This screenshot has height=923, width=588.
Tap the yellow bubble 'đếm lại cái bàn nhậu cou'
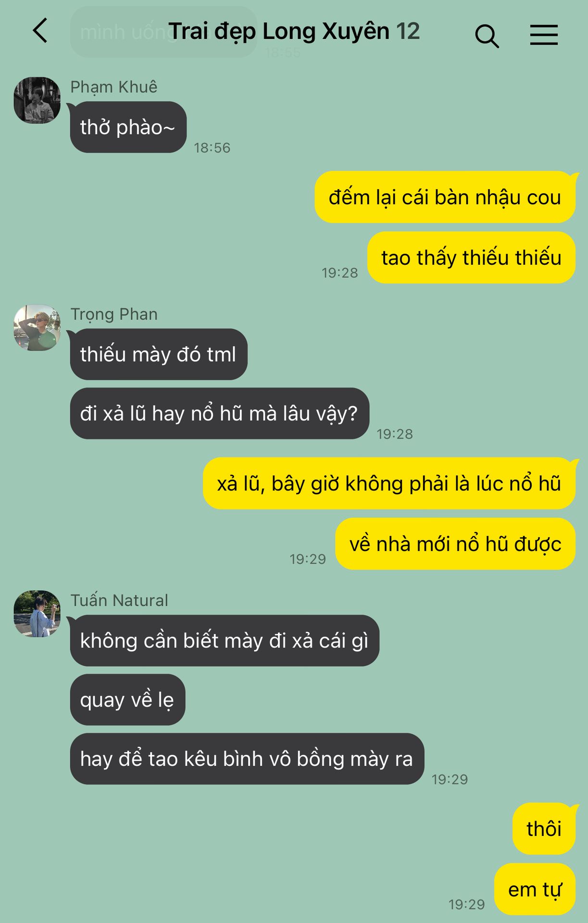(445, 197)
